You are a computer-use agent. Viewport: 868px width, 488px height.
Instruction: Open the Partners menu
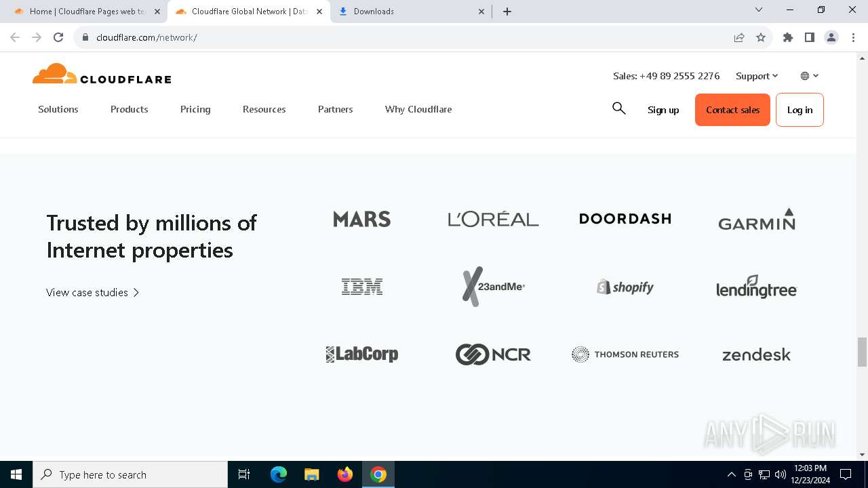tap(336, 109)
